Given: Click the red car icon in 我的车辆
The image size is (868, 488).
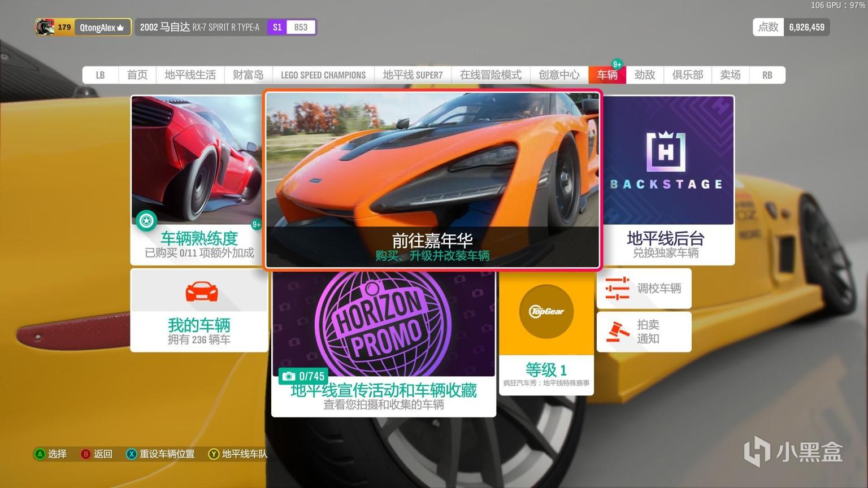Looking at the screenshot, I should (201, 292).
